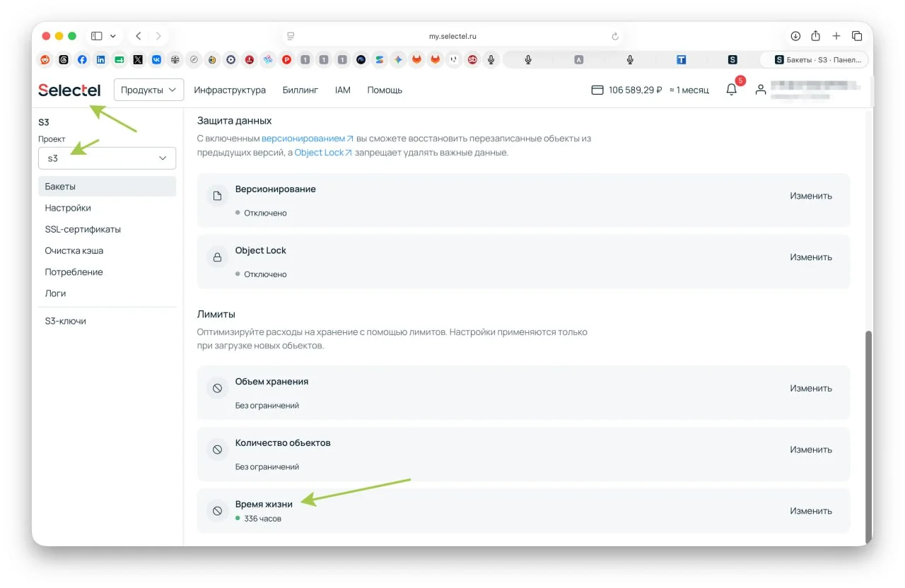Switch to the Бакеты · S3 browser tab
The image size is (905, 588).
pos(813,60)
